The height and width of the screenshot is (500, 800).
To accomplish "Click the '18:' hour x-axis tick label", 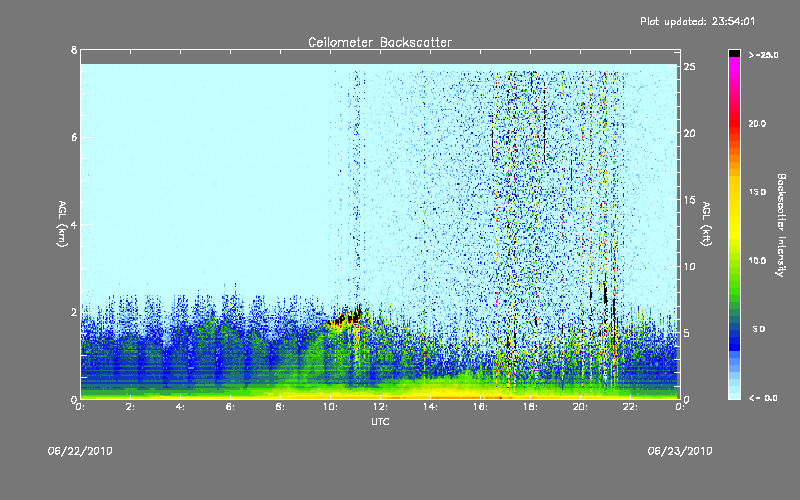I will [530, 407].
